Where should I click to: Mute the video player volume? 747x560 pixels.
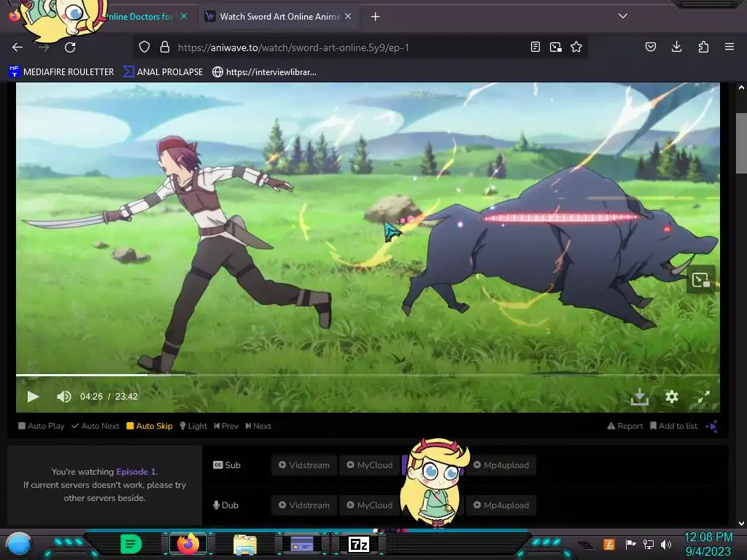[64, 397]
